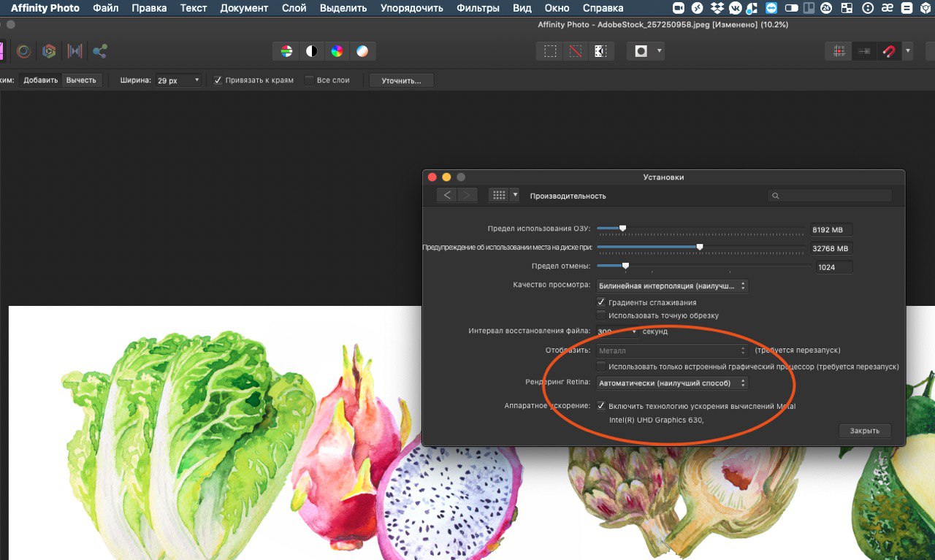935x560 pixels.
Task: Toggle the Привязать к краям checkbox
Action: (218, 80)
